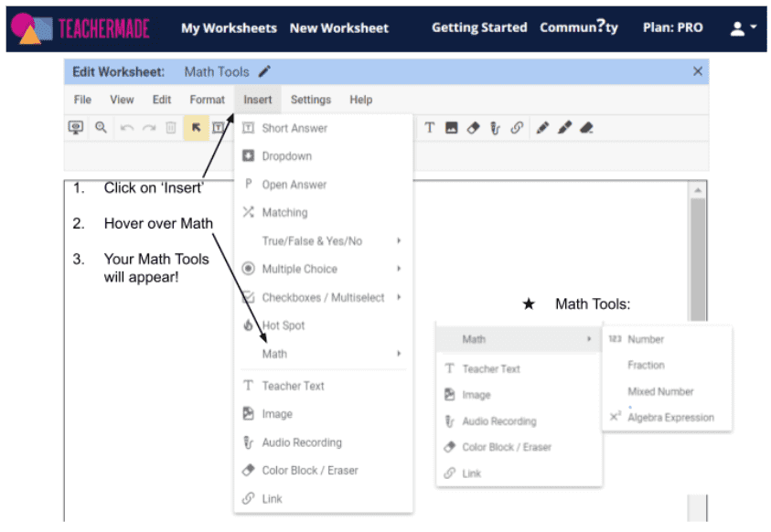771x532 pixels.
Task: Choose Color Block / Eraser above Link in Insert menu
Action: (323, 471)
